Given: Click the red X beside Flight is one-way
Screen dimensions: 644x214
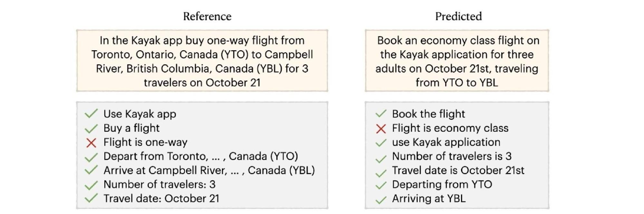Looking at the screenshot, I should tap(91, 143).
